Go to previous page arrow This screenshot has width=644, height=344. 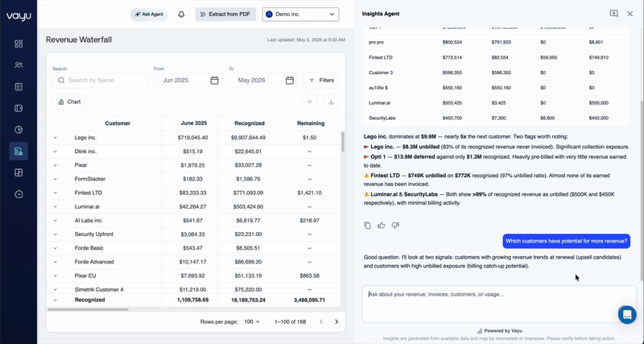tap(321, 321)
